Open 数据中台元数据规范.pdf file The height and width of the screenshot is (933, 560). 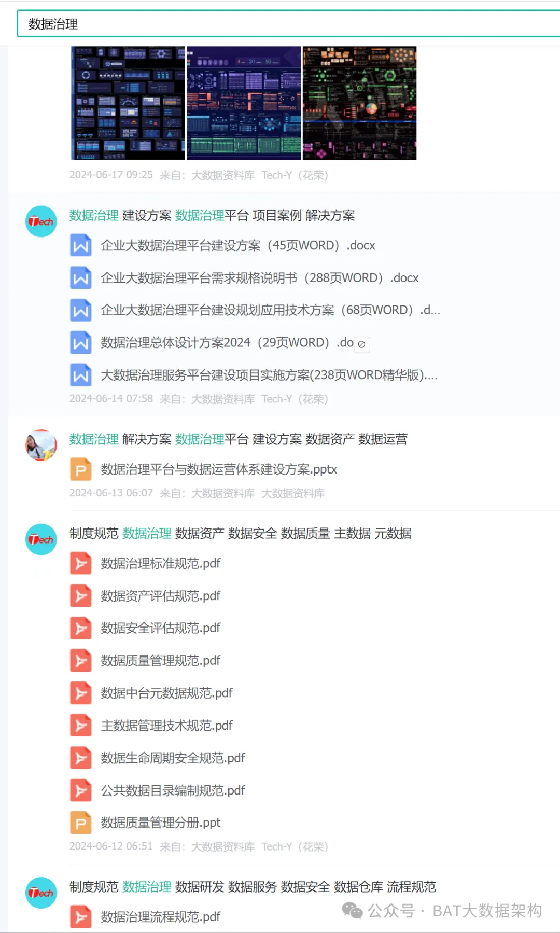[x=166, y=693]
